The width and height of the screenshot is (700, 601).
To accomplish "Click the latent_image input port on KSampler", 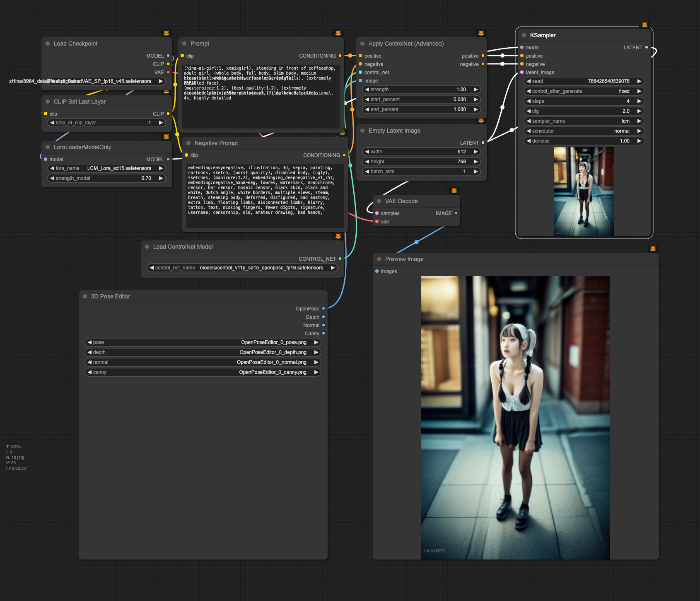I will click(522, 72).
